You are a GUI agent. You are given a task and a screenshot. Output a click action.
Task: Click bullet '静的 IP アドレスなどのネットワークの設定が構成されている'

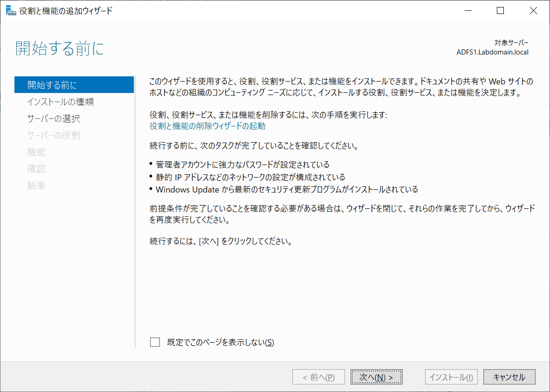coord(250,177)
